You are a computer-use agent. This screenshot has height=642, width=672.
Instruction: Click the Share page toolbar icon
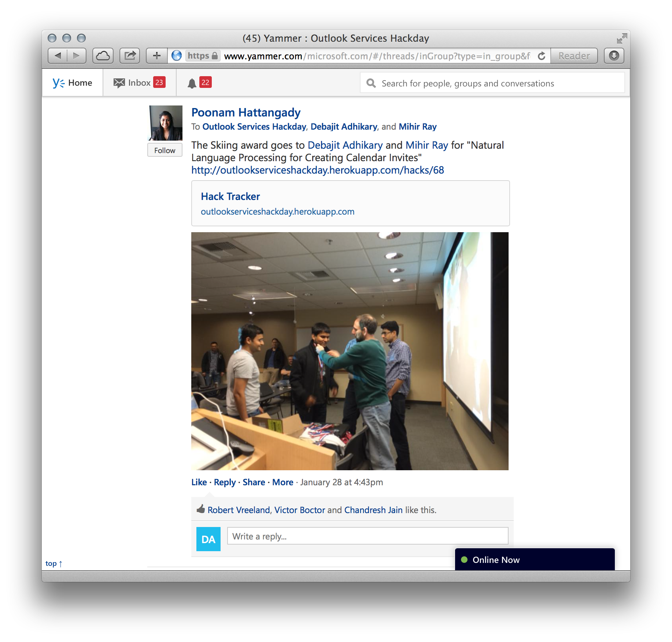[130, 56]
